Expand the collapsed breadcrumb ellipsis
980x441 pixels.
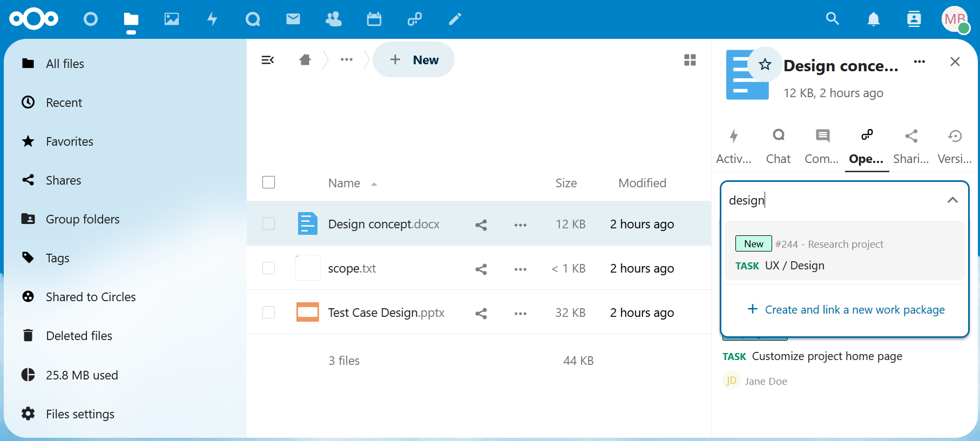346,60
